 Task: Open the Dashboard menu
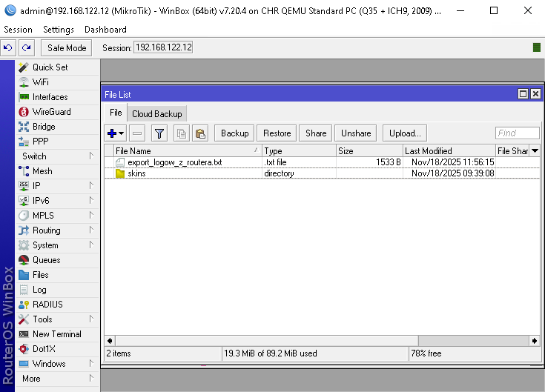coord(105,30)
